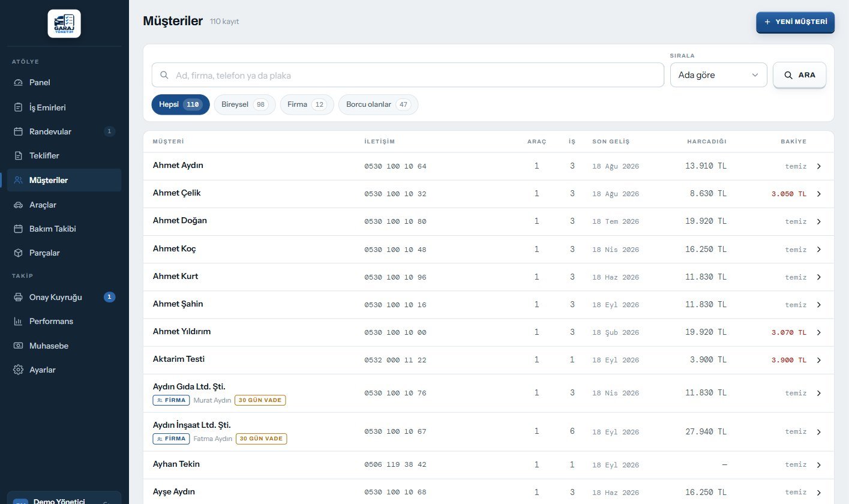Click the Randevular calendar icon

[18, 131]
